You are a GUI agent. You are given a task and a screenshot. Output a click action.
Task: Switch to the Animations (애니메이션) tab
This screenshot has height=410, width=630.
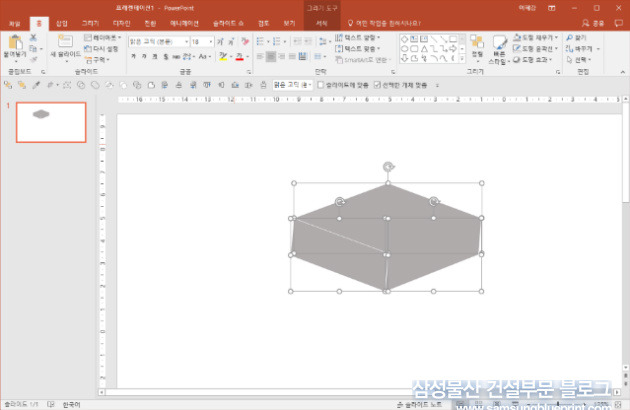(x=184, y=24)
